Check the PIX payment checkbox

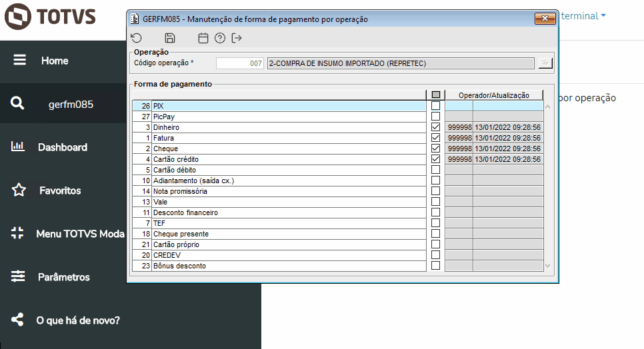436,106
